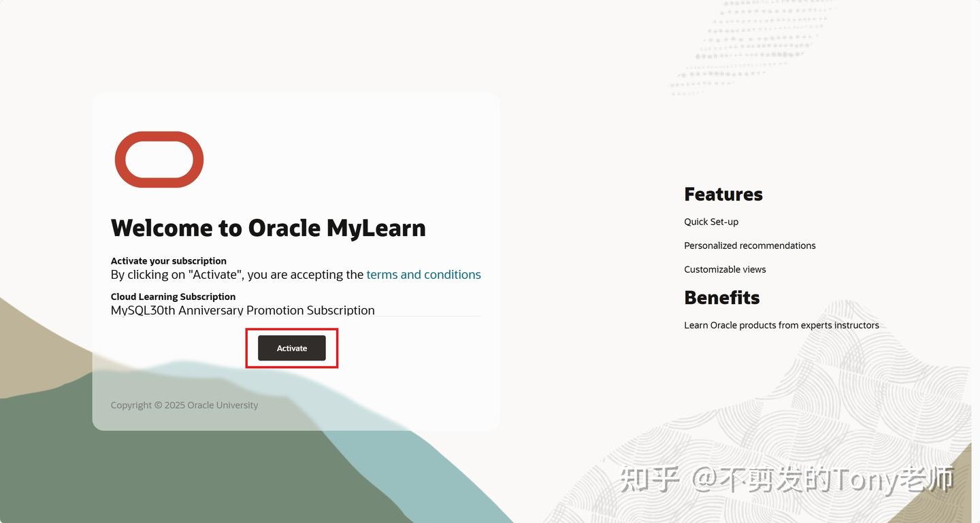
Task: Click the MySQL30th Anniversary Promotion Subscription text
Action: click(243, 310)
